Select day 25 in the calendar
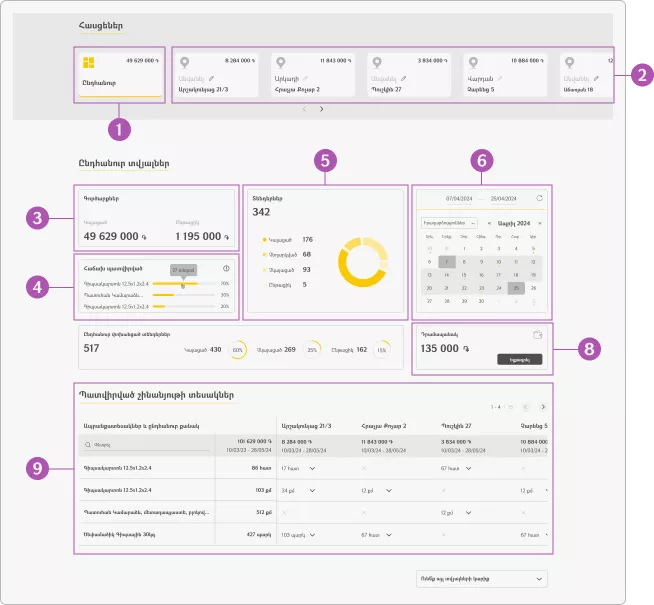 pyautogui.click(x=515, y=287)
